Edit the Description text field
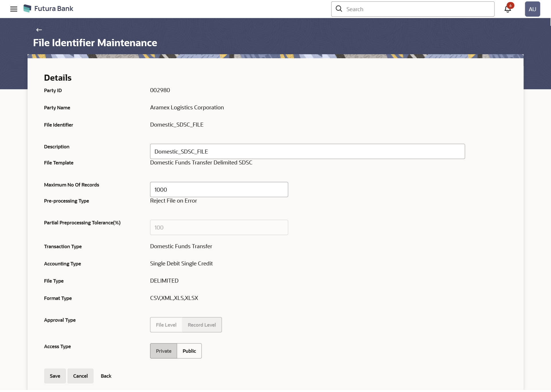The width and height of the screenshot is (551, 392). coord(307,152)
